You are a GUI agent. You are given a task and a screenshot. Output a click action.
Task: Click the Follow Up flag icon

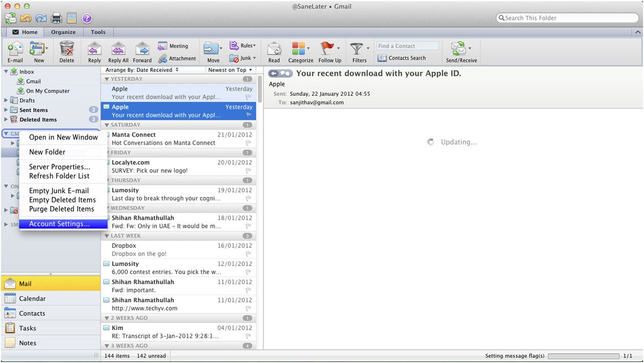pos(327,49)
